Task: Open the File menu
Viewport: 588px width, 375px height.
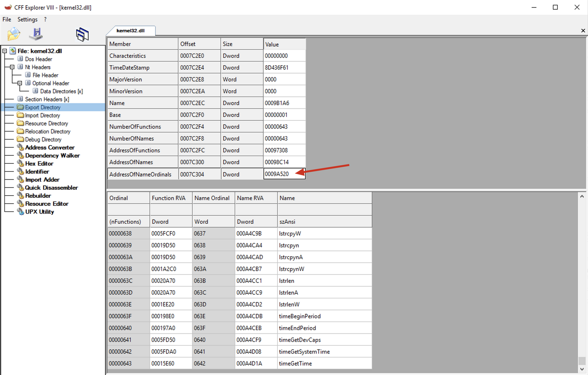Action: (x=7, y=19)
